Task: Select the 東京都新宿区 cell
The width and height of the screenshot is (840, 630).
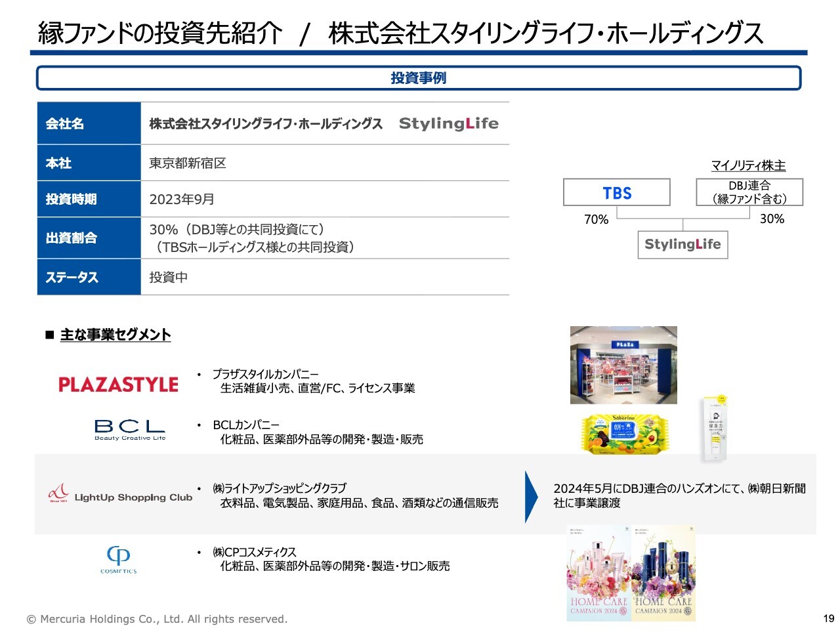Action: (x=188, y=163)
